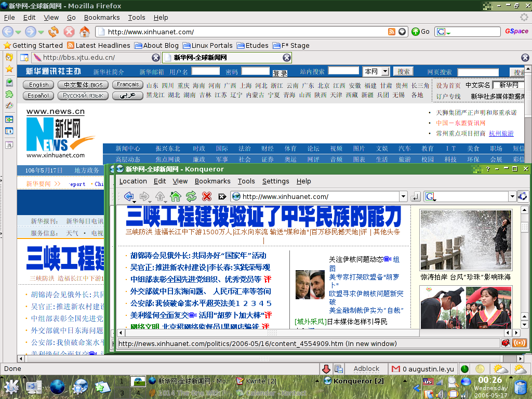Screen dimensions: 532x399
Task: Open Firefox Back history dropdown arrow
Action: point(18,32)
